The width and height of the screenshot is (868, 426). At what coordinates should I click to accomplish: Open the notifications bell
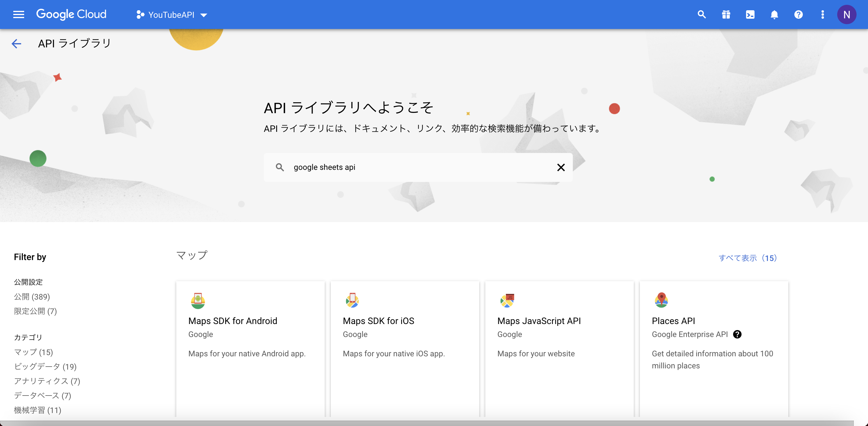774,14
